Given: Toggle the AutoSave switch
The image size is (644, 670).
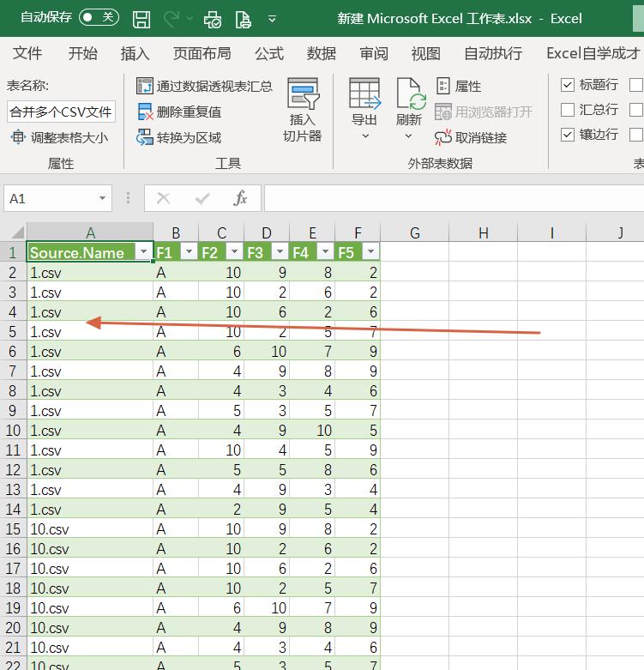Looking at the screenshot, I should click(99, 17).
